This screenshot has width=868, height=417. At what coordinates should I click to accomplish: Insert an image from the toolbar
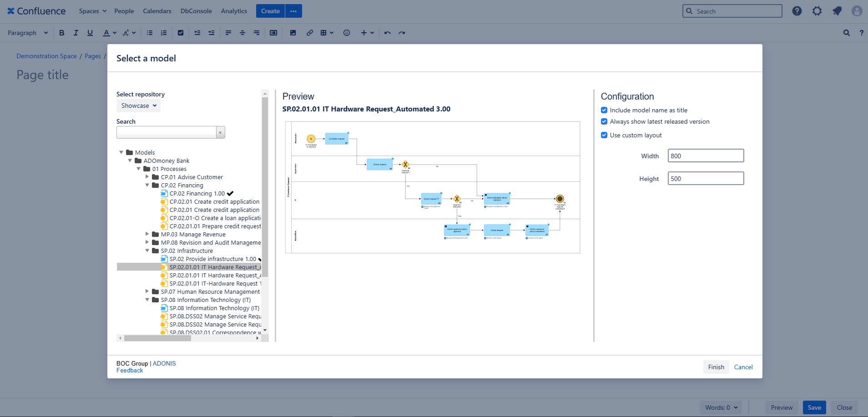pyautogui.click(x=293, y=32)
